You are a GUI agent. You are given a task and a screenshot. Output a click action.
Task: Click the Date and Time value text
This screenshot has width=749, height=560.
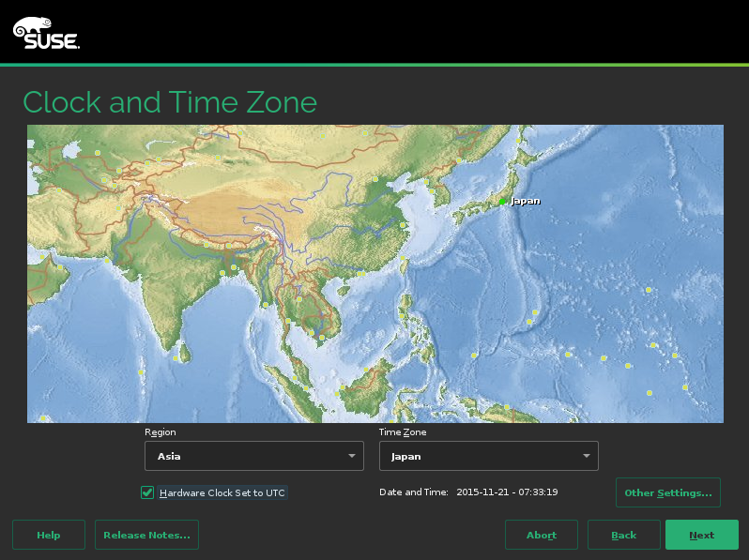coord(507,492)
